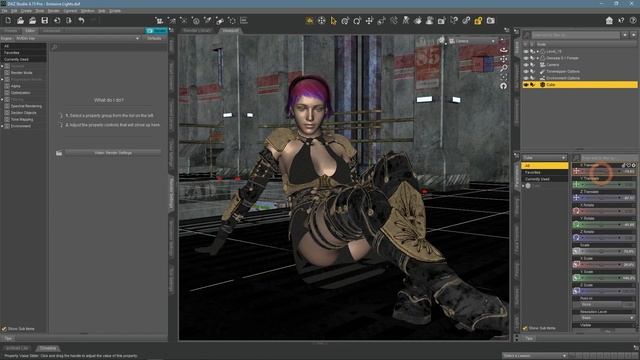
Task: Select the Universal Transform tool
Action: [345, 20]
